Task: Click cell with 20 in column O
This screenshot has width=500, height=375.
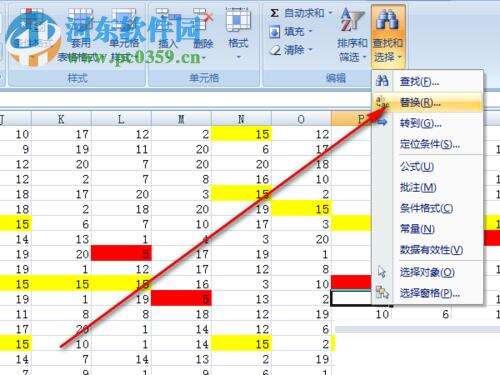Action: click(301, 239)
